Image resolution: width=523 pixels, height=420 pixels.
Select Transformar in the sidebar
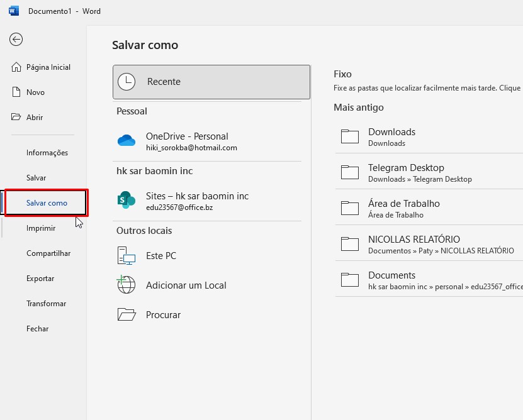pyautogui.click(x=43, y=304)
